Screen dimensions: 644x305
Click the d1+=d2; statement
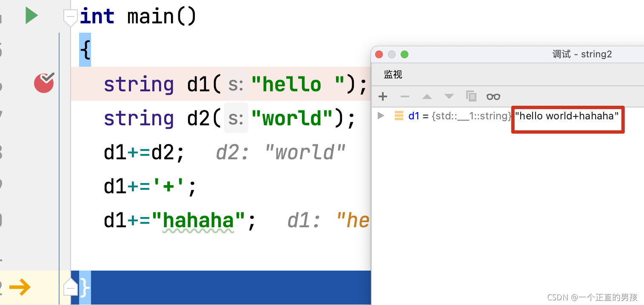coord(144,152)
